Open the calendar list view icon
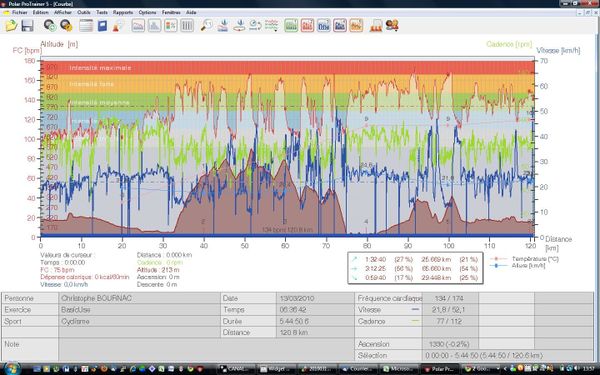Image resolution: width=600 pixels, height=375 pixels. coord(86,26)
